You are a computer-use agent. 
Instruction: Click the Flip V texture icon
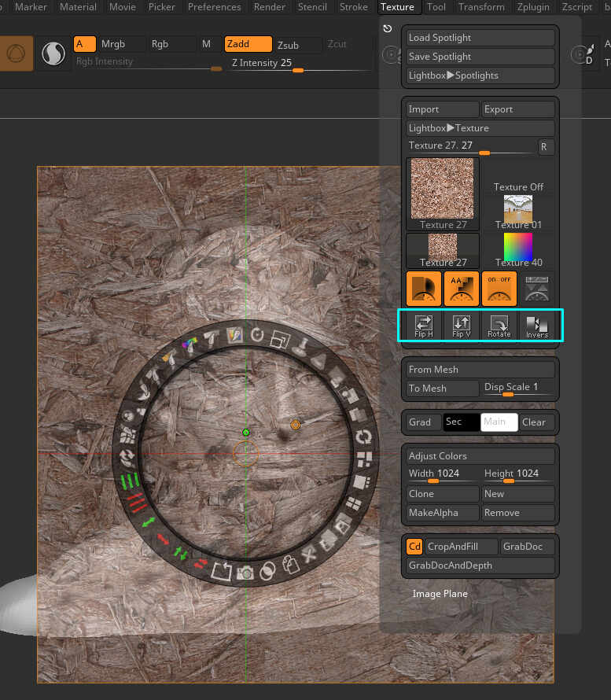[462, 326]
